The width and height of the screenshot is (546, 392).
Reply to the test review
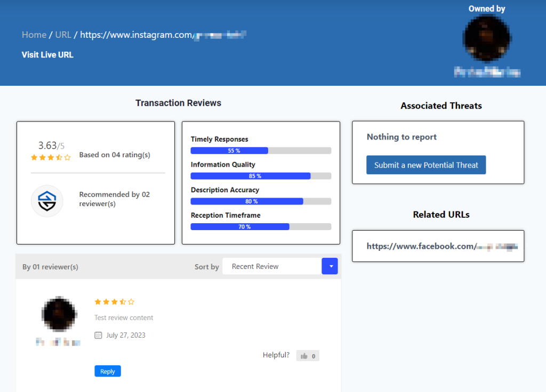coord(108,371)
